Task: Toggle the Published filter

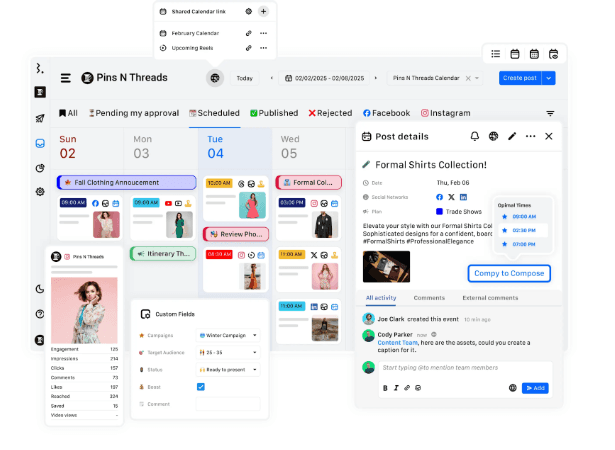Action: (x=273, y=114)
